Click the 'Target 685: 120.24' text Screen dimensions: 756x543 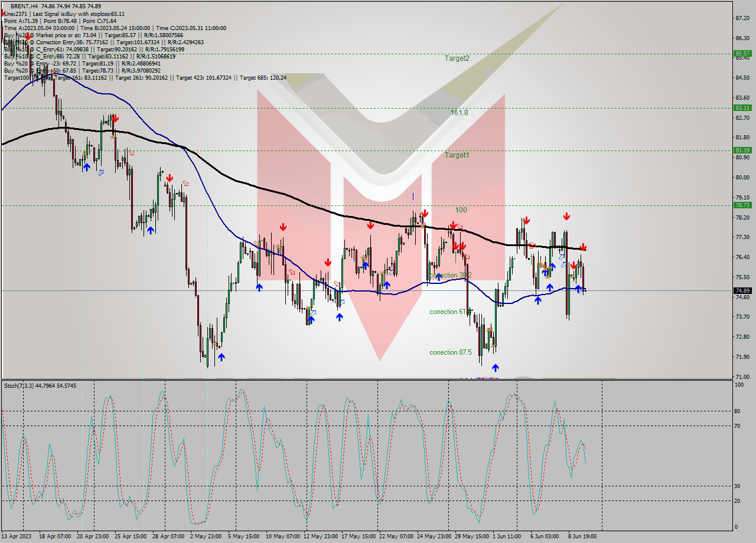[264, 77]
